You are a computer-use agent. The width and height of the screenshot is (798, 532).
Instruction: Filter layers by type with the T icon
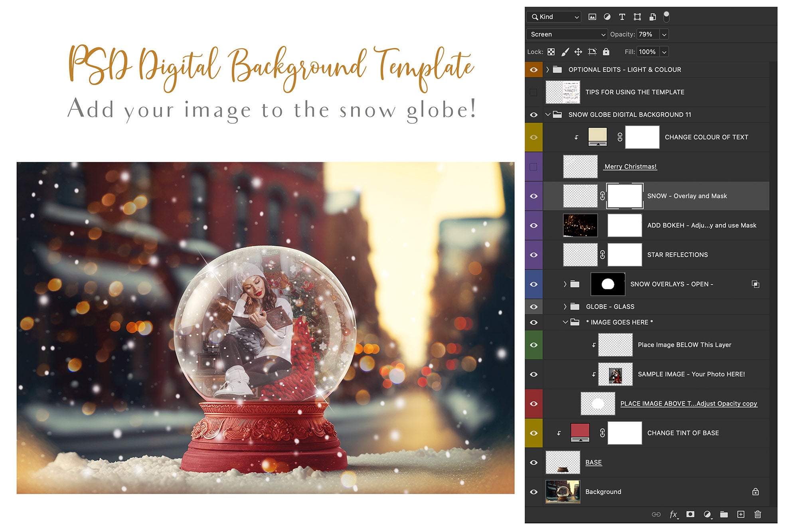pyautogui.click(x=622, y=17)
